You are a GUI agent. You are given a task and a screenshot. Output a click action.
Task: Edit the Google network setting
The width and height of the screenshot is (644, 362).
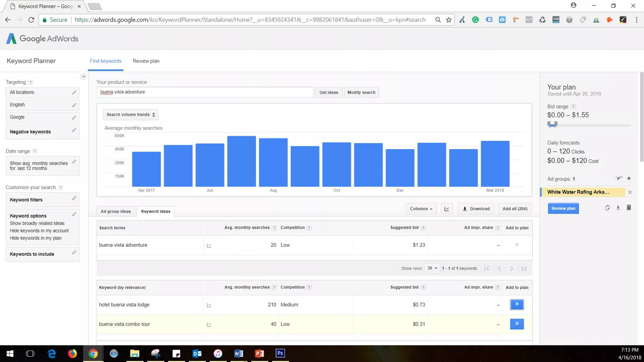coord(74,118)
